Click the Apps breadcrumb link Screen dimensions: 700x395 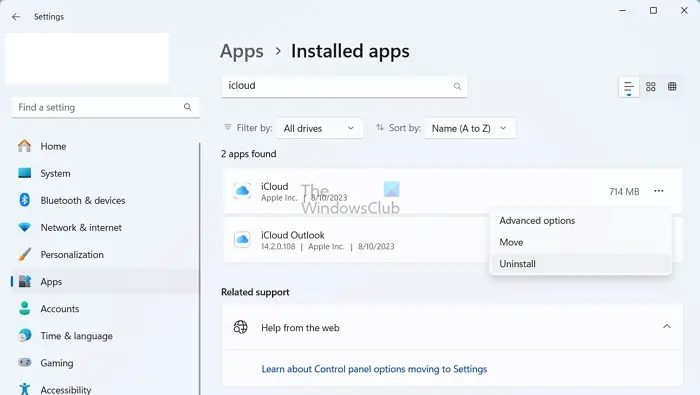click(x=242, y=51)
